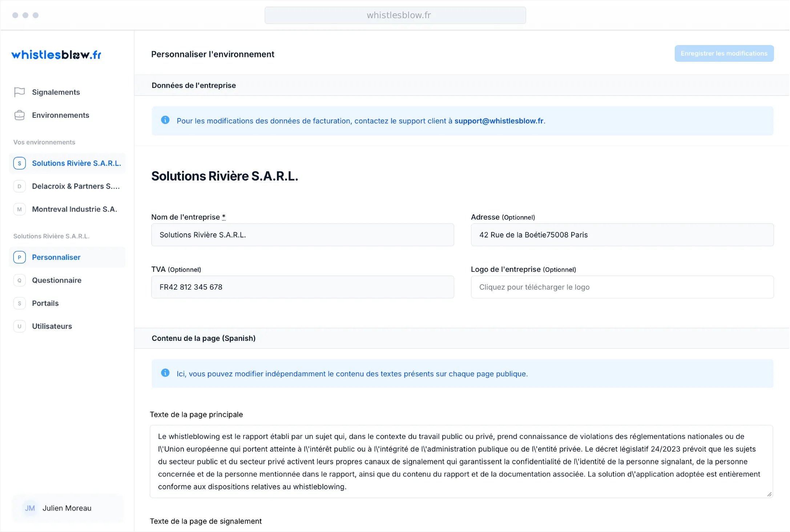Click the Environnements briefcase icon
This screenshot has height=532, width=790.
[x=19, y=115]
